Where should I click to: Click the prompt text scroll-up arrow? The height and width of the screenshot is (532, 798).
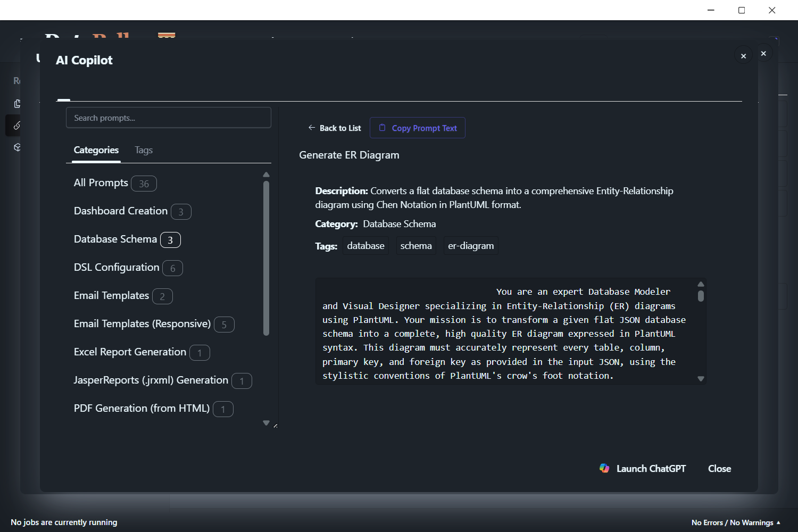click(x=701, y=284)
